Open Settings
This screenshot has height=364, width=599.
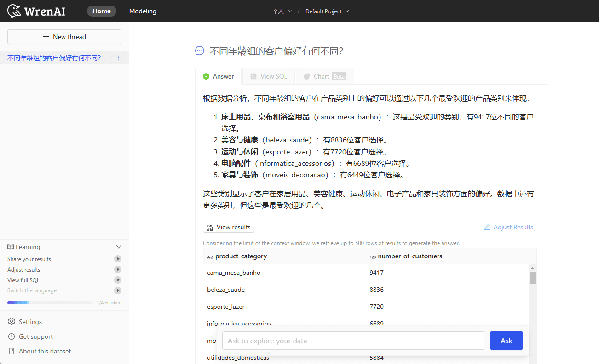click(x=30, y=322)
